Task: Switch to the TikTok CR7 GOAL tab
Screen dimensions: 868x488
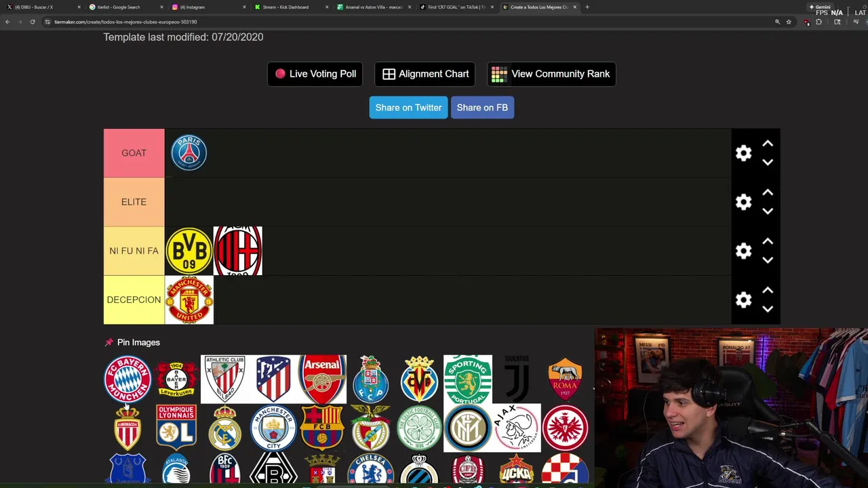Action: click(456, 7)
